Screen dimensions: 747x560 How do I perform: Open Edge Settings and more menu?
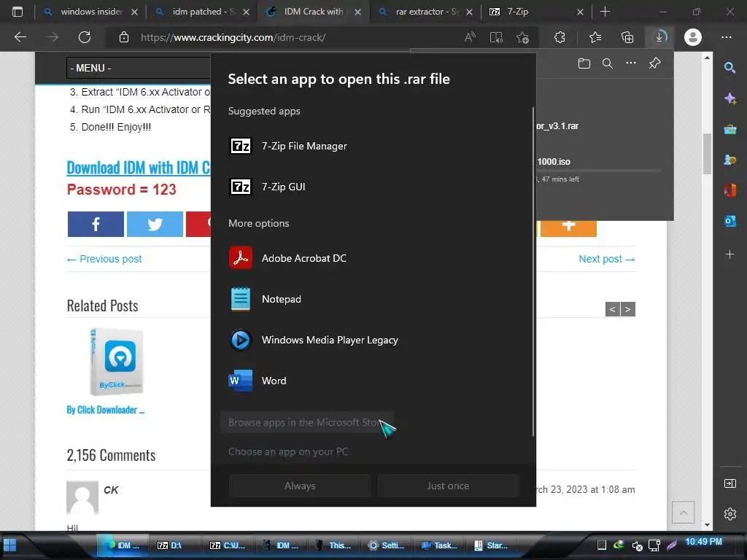pyautogui.click(x=727, y=37)
